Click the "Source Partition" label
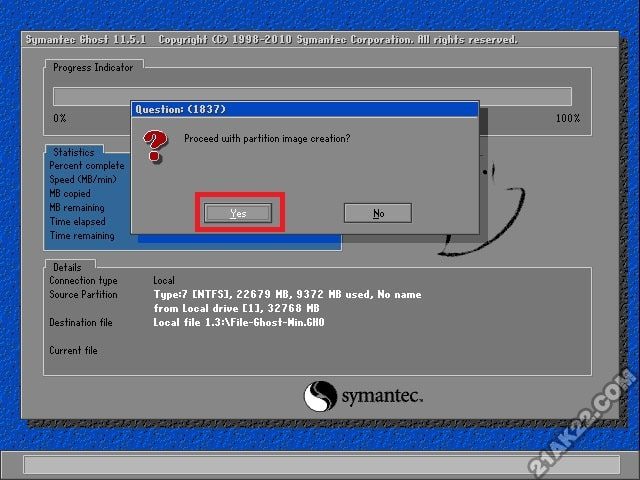 (83, 294)
